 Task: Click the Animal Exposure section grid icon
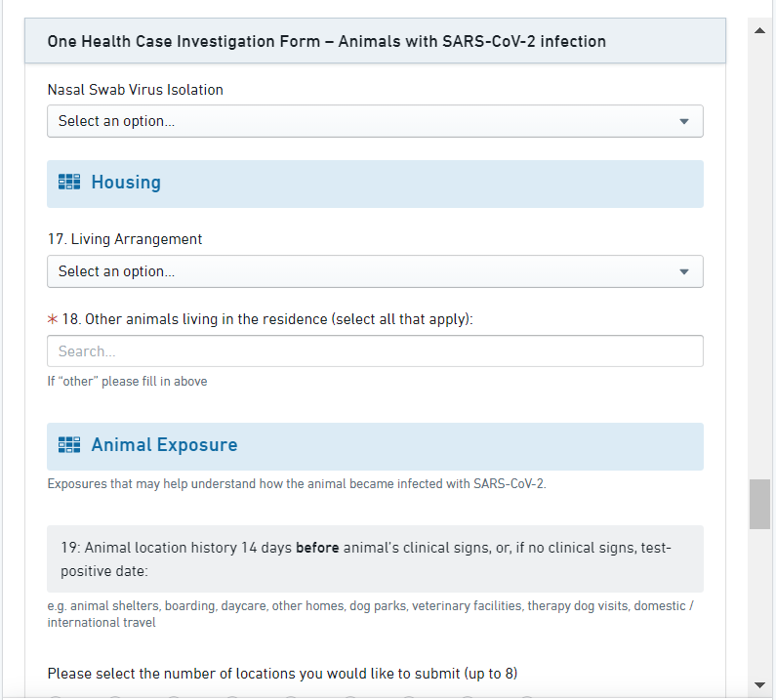[x=69, y=445]
